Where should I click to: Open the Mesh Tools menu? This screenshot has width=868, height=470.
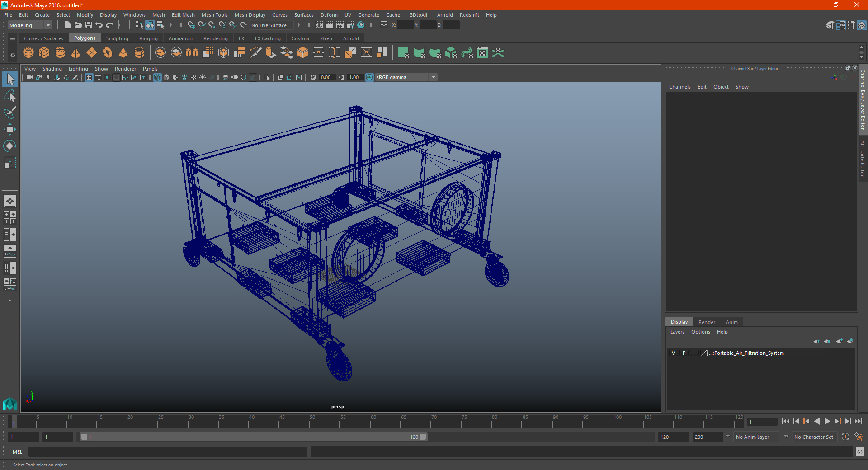pyautogui.click(x=215, y=15)
